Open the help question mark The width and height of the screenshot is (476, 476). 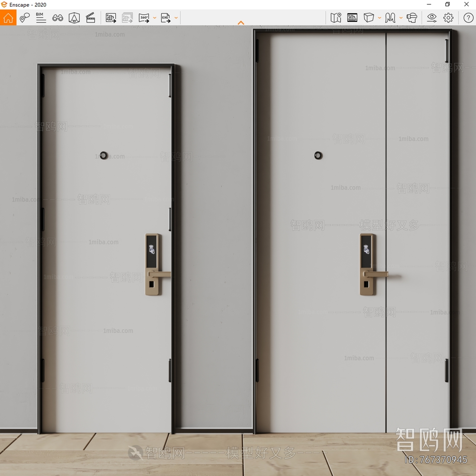tap(468, 18)
